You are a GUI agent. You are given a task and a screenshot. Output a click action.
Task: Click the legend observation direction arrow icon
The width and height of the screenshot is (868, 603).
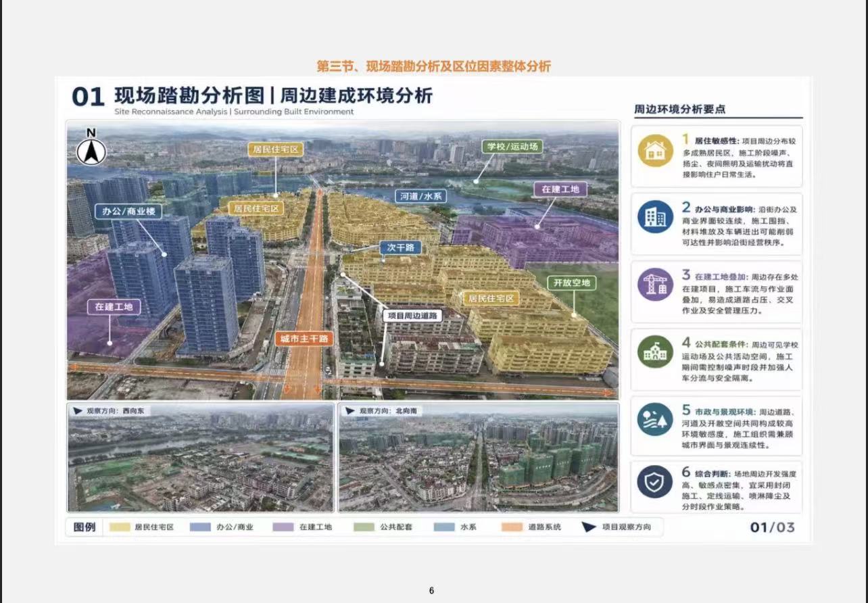tap(589, 527)
